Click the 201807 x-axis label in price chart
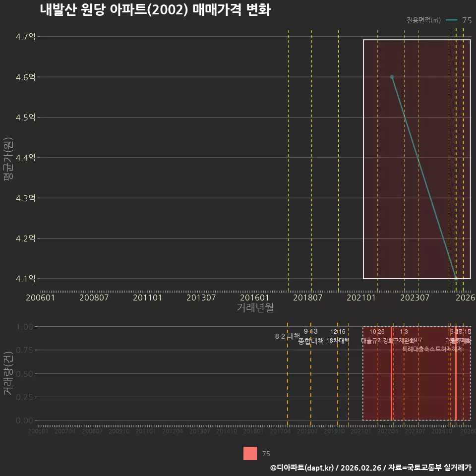Screen dimensions: 476x476 tap(307, 297)
